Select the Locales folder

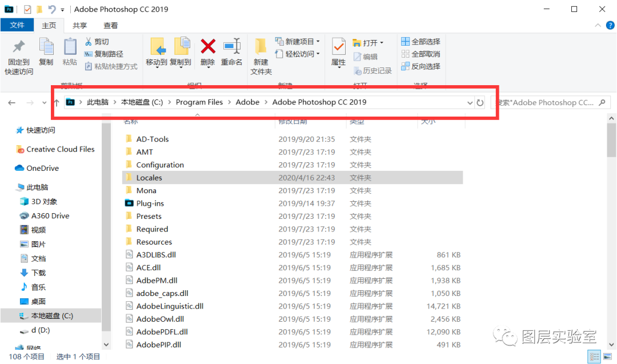coord(293,178)
